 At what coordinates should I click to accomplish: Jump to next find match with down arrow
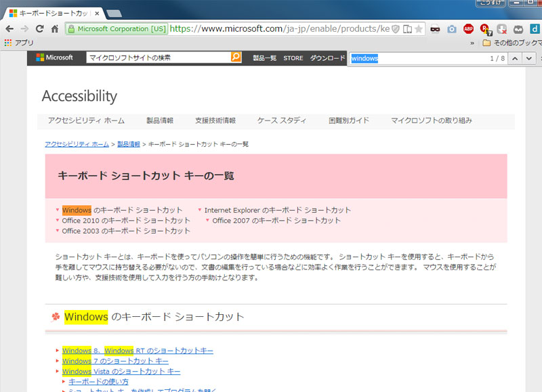[x=529, y=58]
